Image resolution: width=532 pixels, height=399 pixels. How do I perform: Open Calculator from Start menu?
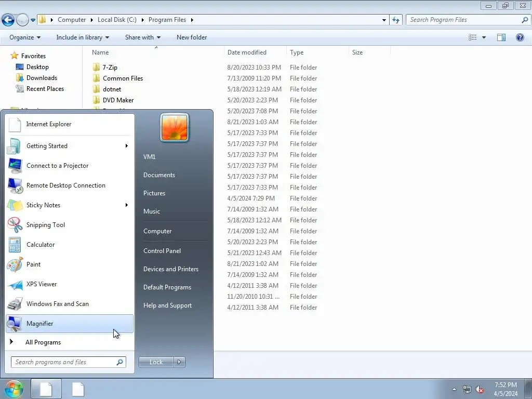click(x=70, y=245)
